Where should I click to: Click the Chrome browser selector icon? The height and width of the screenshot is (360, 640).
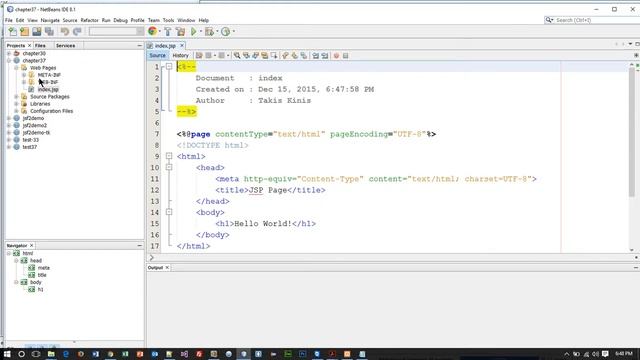pyautogui.click(x=152, y=31)
